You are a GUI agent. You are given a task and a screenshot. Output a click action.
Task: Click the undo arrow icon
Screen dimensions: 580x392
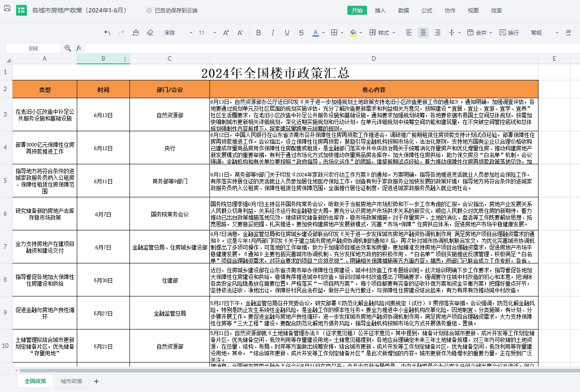[107, 33]
